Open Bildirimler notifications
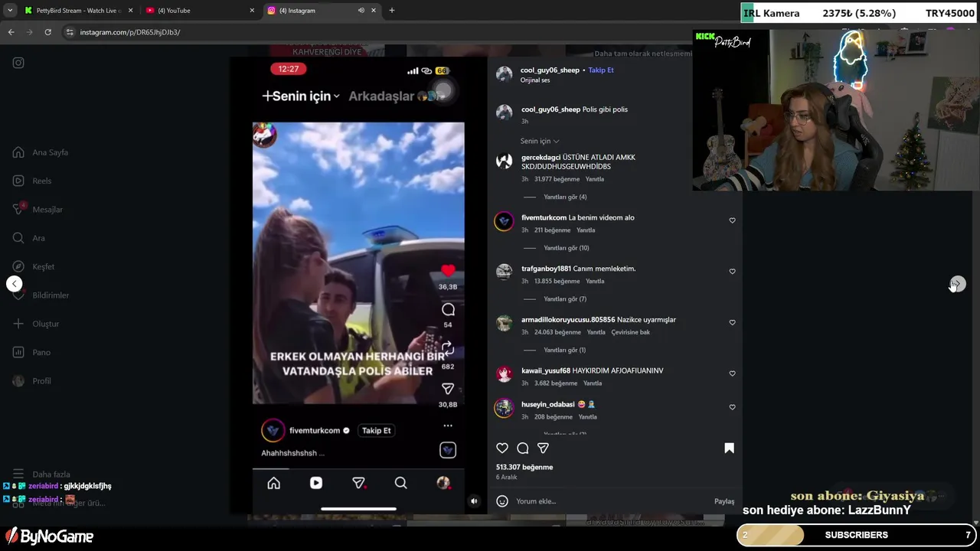 pyautogui.click(x=41, y=295)
